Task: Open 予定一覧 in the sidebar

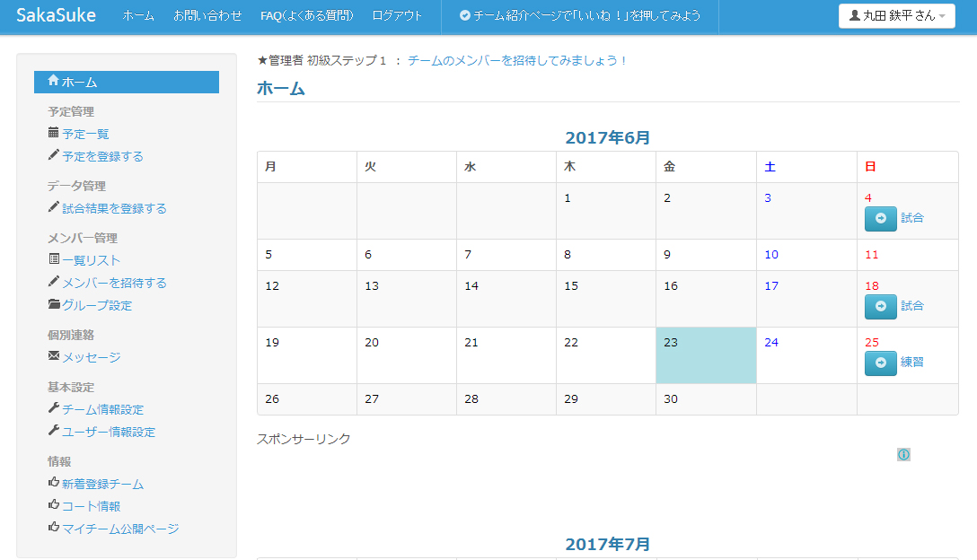Action: [85, 134]
